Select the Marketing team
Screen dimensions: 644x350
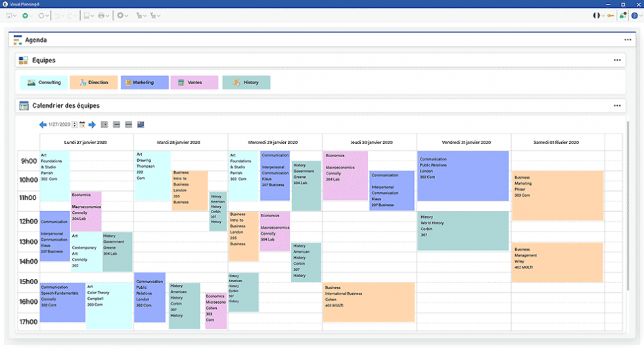[x=144, y=82]
